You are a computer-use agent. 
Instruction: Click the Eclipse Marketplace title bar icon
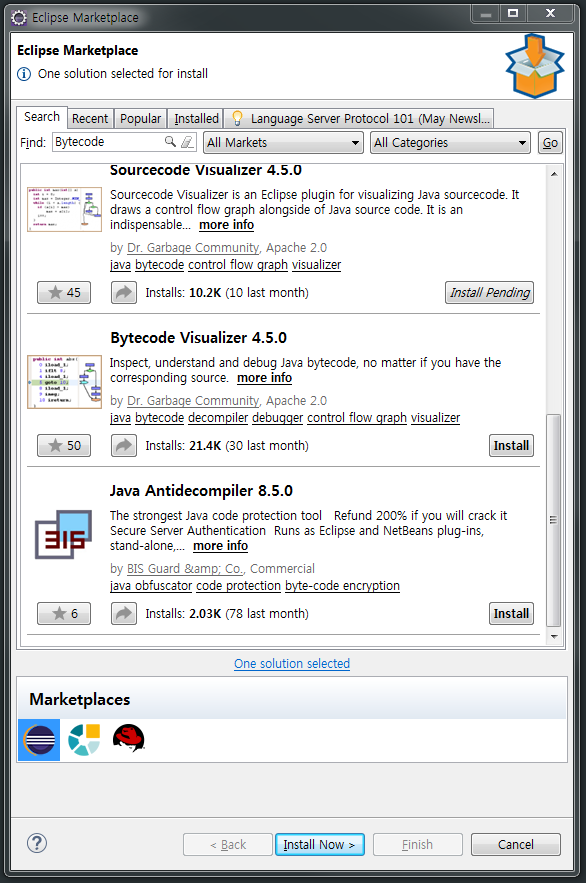click(x=19, y=18)
